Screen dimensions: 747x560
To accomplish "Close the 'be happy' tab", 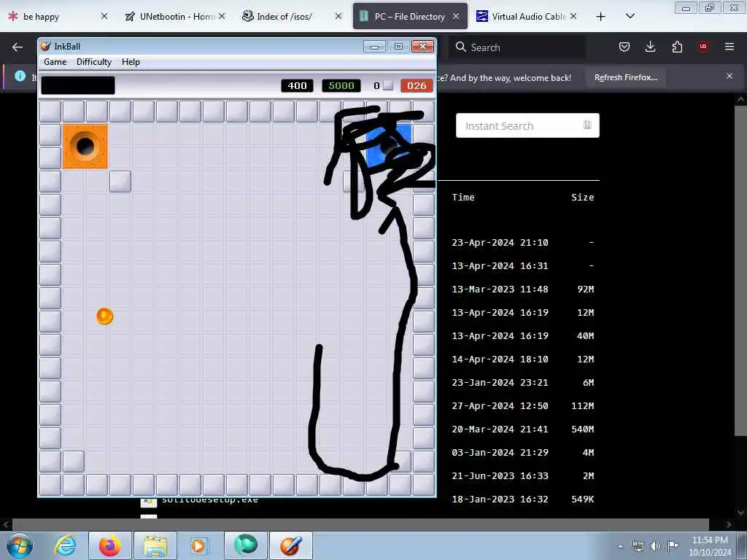I will (104, 17).
